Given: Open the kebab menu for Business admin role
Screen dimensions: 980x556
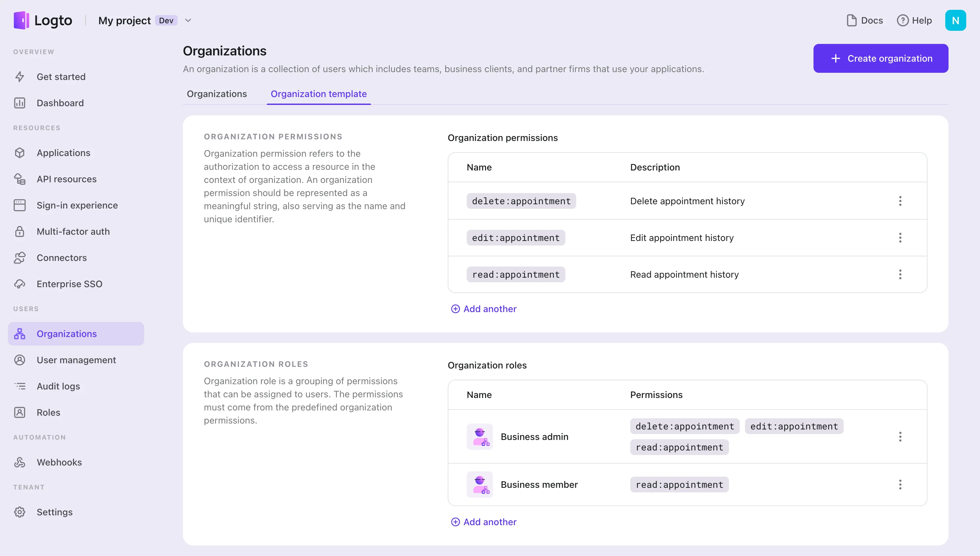Looking at the screenshot, I should click(900, 436).
